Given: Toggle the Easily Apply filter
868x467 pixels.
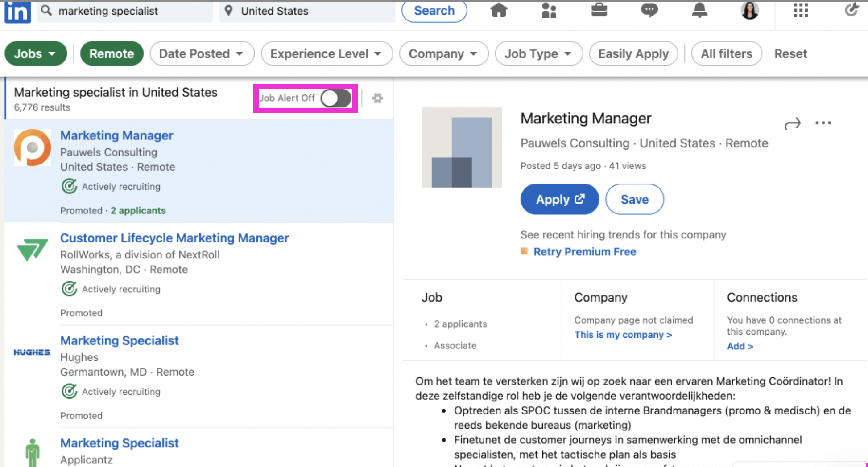Looking at the screenshot, I should tap(633, 53).
